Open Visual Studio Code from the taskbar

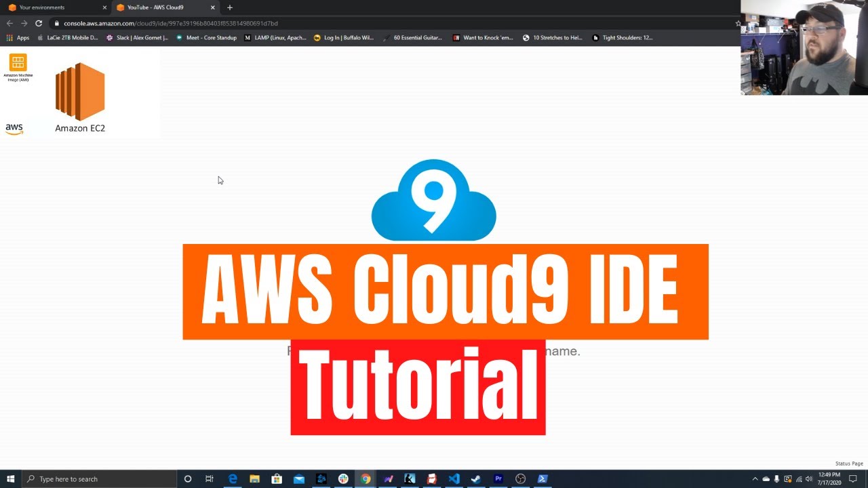click(x=454, y=479)
